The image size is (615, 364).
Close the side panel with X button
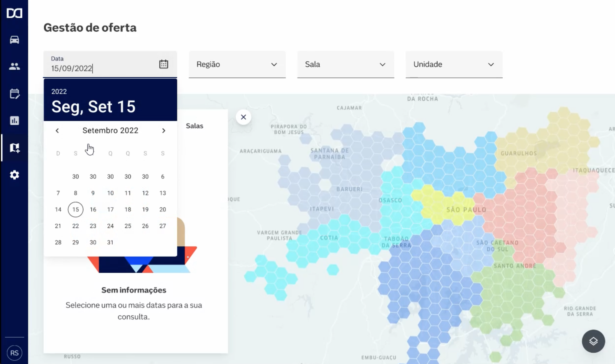coord(243,117)
